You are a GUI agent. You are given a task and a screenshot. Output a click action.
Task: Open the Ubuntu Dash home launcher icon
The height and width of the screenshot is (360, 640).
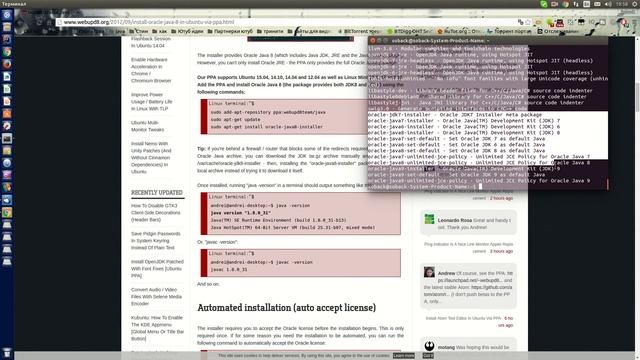pos(7,15)
